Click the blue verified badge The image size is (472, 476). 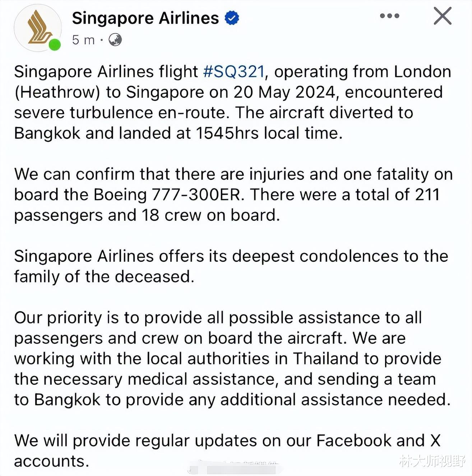232,18
